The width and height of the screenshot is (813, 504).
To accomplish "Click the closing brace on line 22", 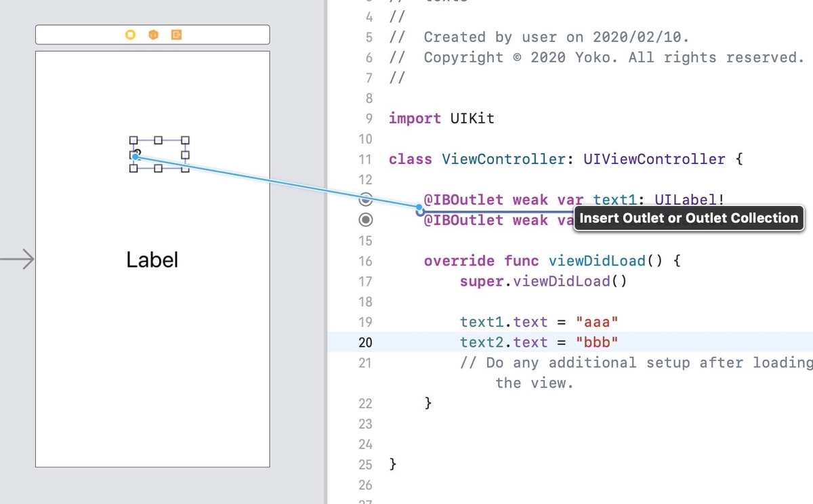I will 428,403.
